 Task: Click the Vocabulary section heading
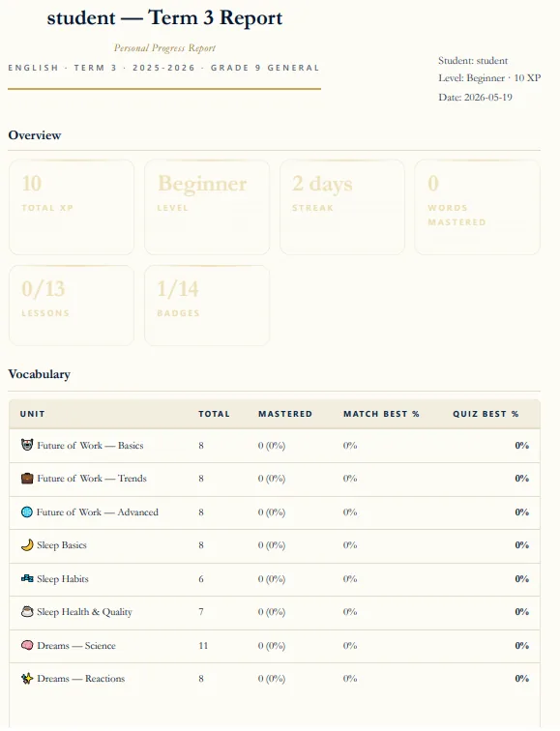[x=39, y=374]
